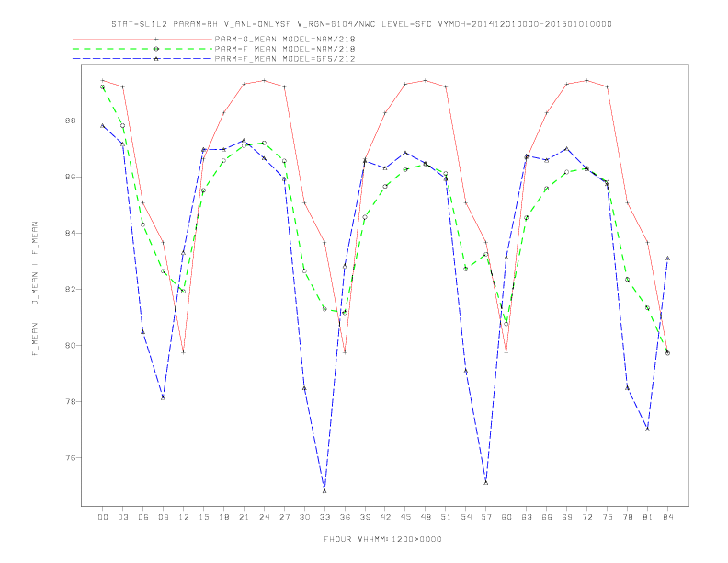Click x-axis tick label 24
The image size is (728, 563).
pyautogui.click(x=264, y=517)
